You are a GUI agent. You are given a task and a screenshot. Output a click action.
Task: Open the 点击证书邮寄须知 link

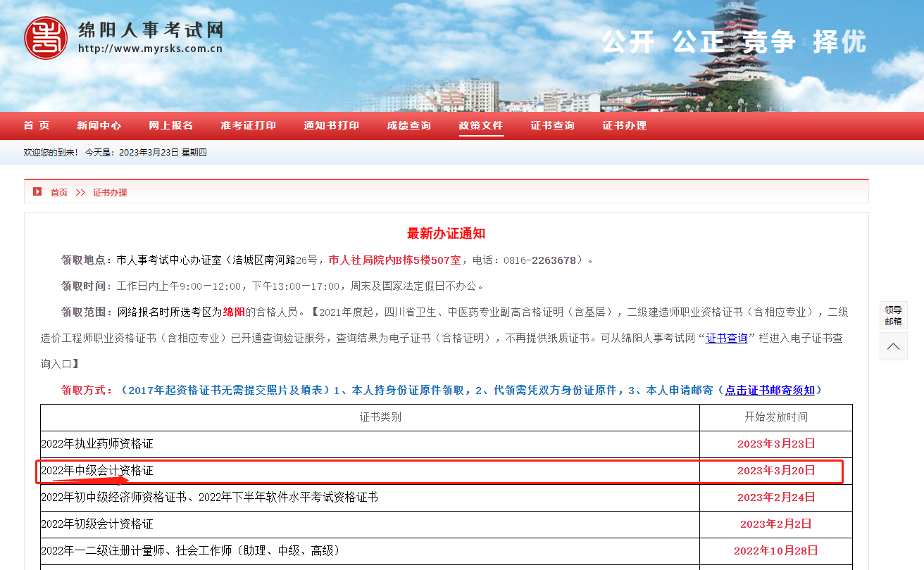(x=770, y=390)
